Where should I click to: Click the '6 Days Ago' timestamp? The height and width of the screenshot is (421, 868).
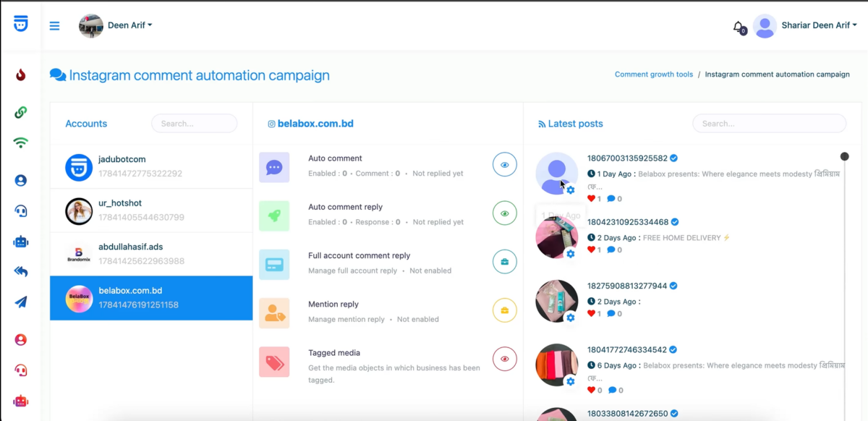click(x=616, y=365)
